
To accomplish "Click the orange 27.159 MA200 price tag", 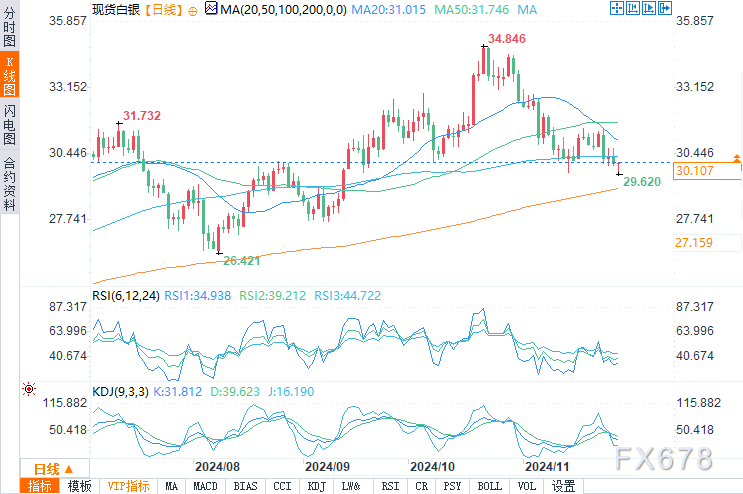I will click(x=707, y=243).
